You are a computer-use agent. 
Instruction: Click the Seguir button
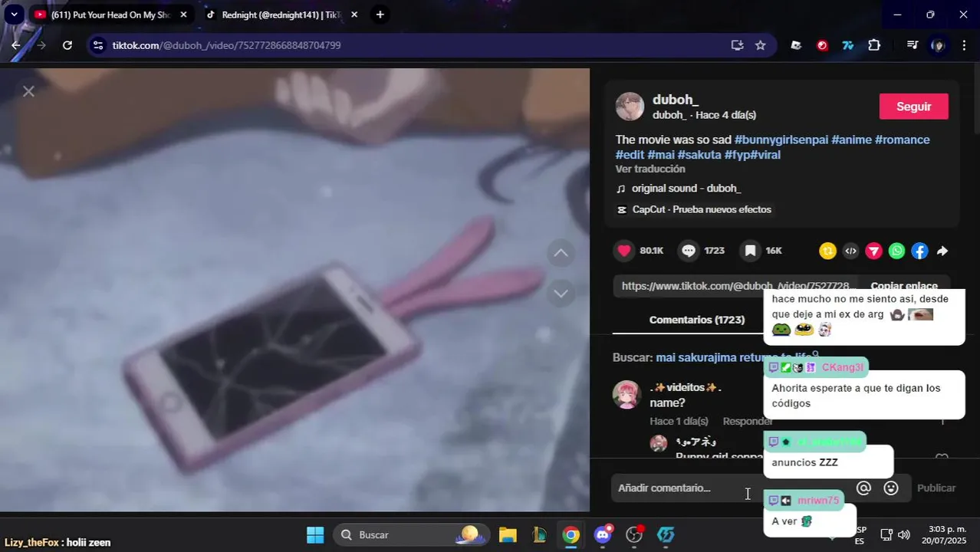(913, 107)
